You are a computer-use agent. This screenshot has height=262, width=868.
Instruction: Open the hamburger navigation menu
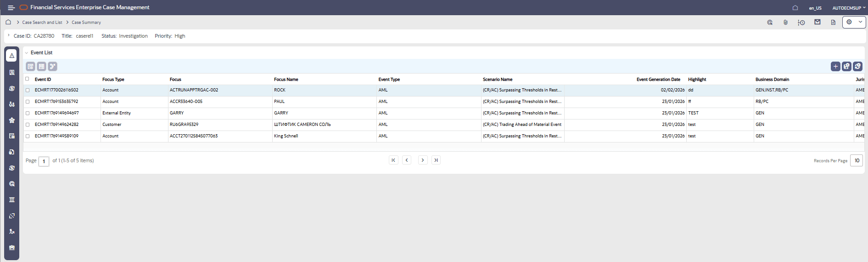11,8
